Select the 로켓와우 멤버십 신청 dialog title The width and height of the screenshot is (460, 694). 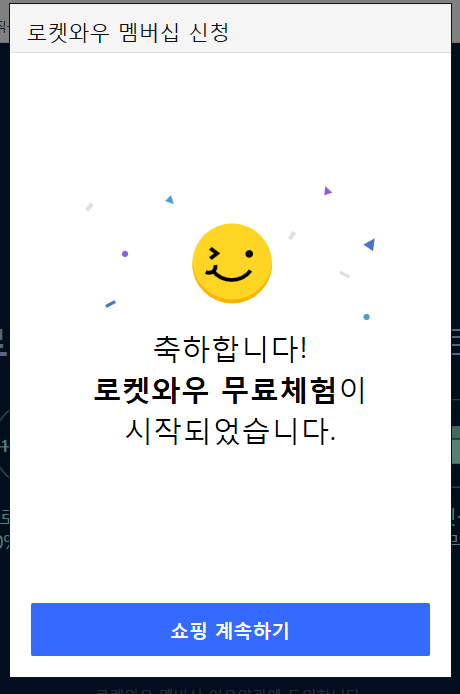click(x=128, y=32)
